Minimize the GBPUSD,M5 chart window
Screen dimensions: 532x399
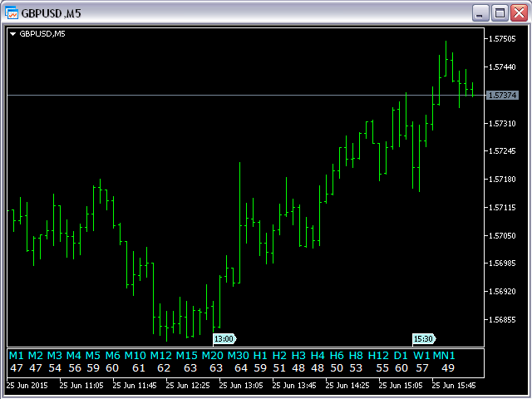(480, 13)
